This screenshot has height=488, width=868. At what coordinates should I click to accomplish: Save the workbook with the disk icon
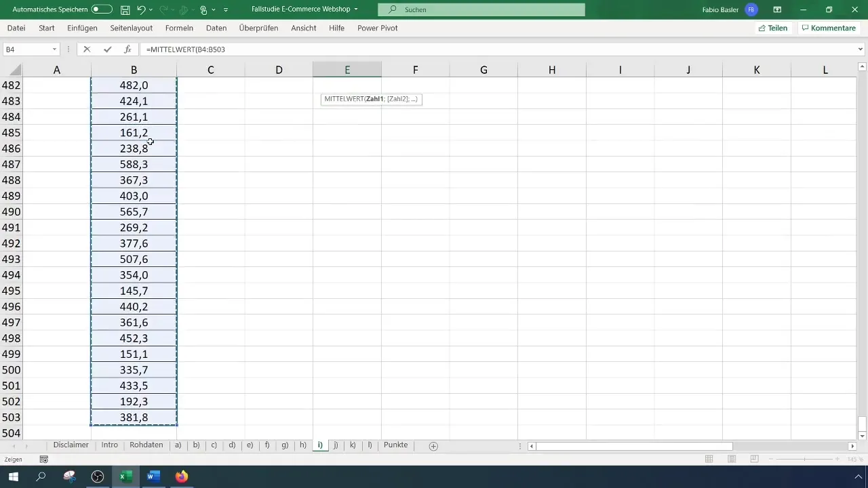[x=125, y=10]
